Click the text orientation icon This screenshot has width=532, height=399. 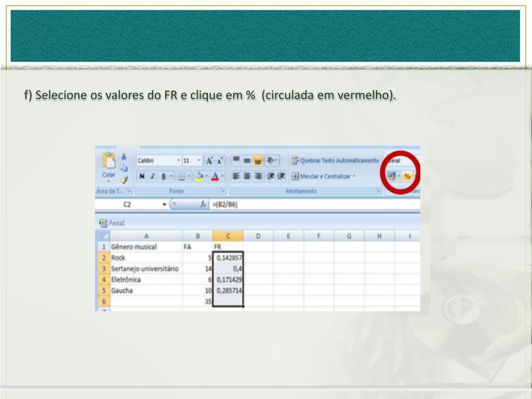(271, 160)
